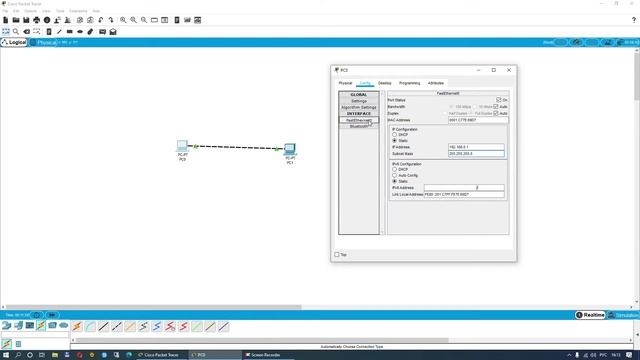
Task: Click the Redo arrow icon
Action: 111,20
